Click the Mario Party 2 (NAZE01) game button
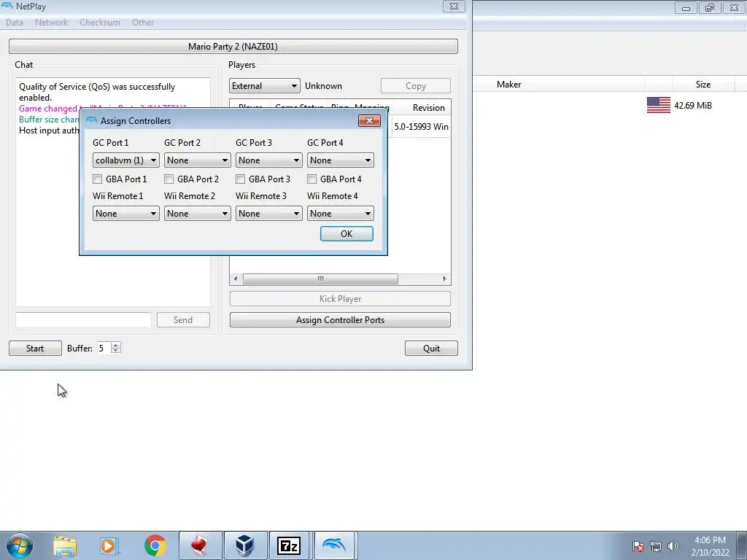Viewport: 747px width, 560px height. (233, 46)
